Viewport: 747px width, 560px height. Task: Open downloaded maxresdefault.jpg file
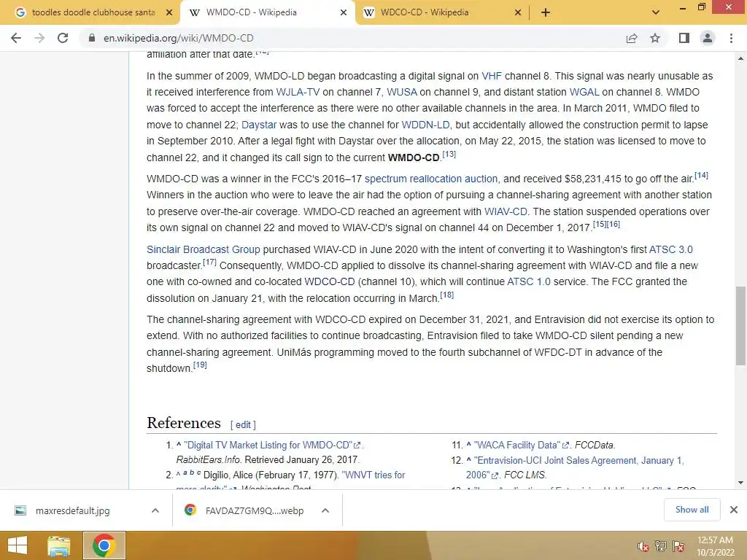pyautogui.click(x=72, y=511)
